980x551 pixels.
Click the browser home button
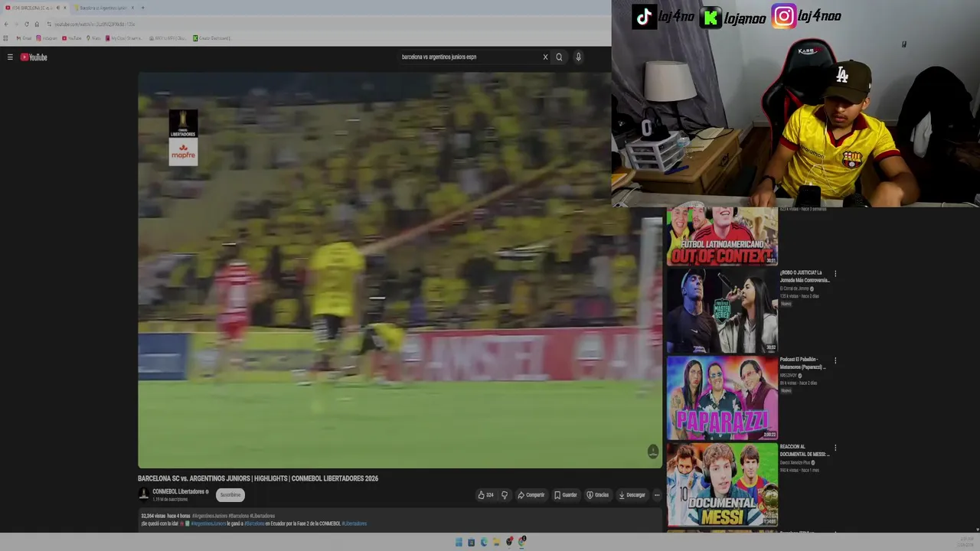pyautogui.click(x=37, y=24)
